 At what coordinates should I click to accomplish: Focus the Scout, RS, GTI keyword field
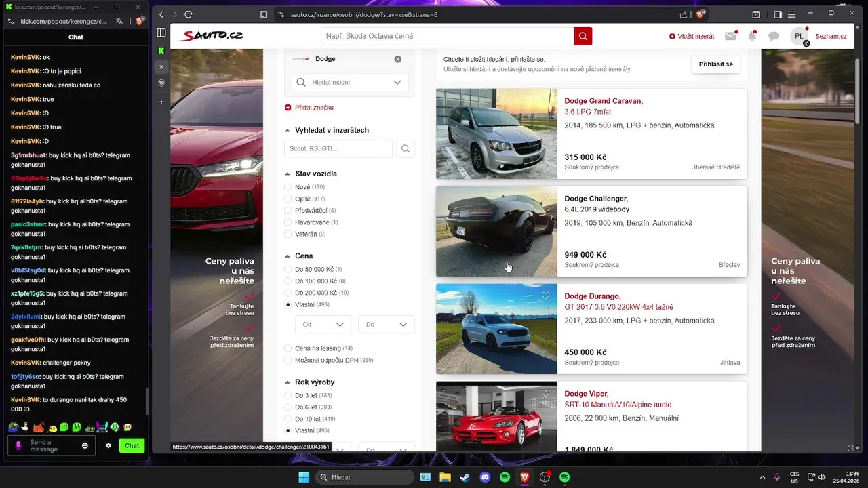tap(338, 148)
